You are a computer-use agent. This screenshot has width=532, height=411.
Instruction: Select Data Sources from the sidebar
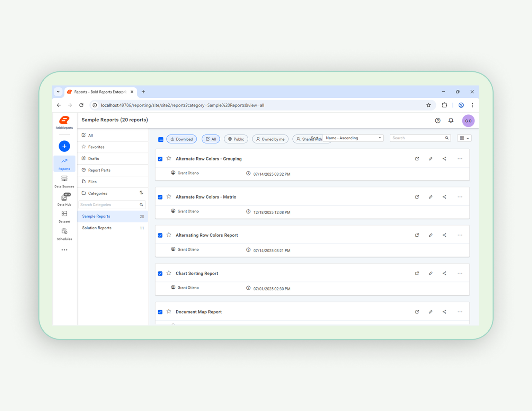(64, 181)
